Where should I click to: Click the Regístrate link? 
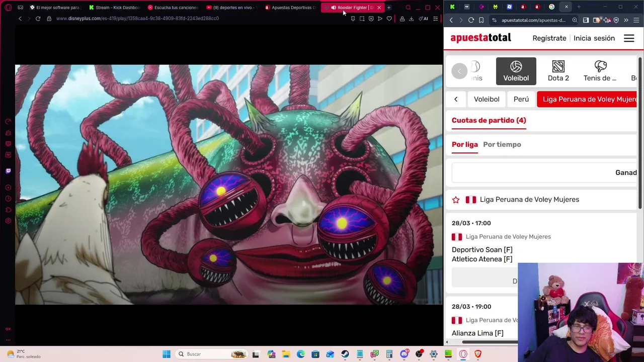pyautogui.click(x=549, y=38)
